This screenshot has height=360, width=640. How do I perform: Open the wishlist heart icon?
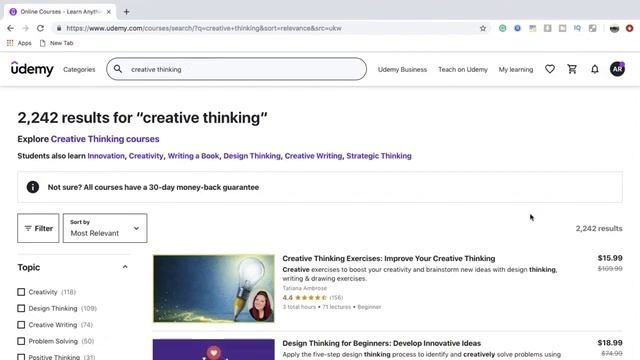(x=550, y=69)
